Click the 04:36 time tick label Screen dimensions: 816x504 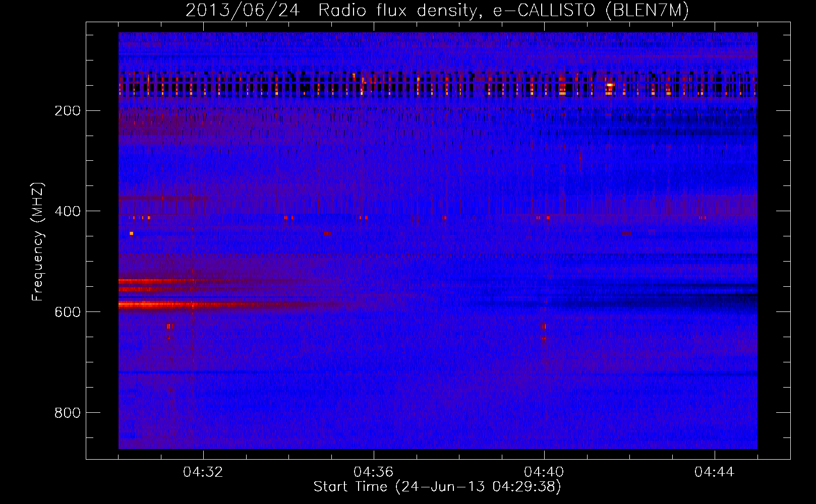(x=374, y=472)
